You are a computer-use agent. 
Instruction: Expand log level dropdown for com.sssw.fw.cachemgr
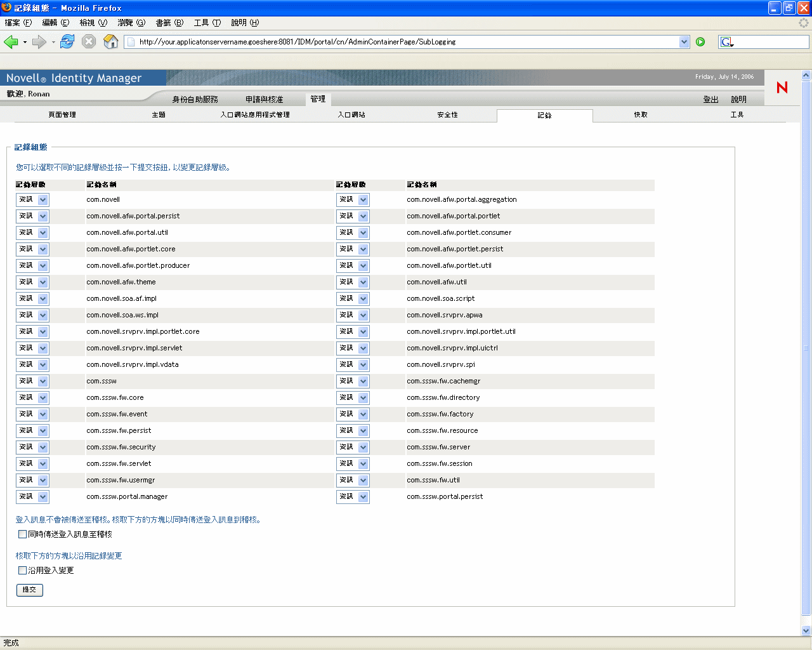353,381
